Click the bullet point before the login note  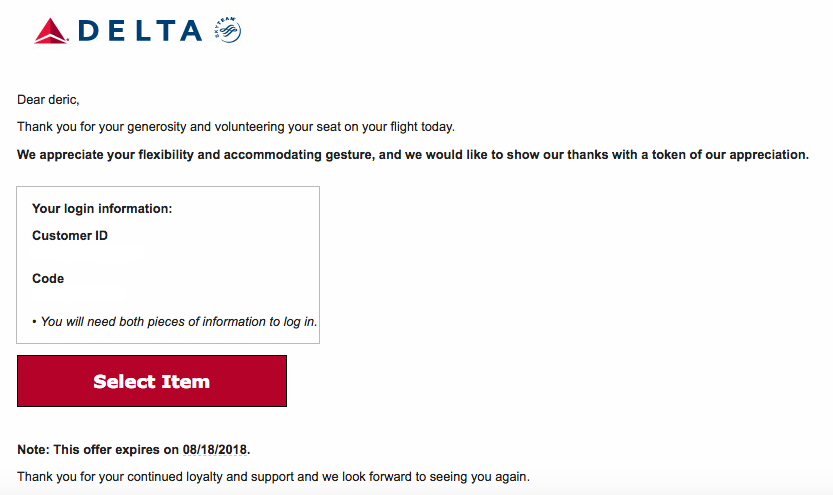tap(35, 322)
